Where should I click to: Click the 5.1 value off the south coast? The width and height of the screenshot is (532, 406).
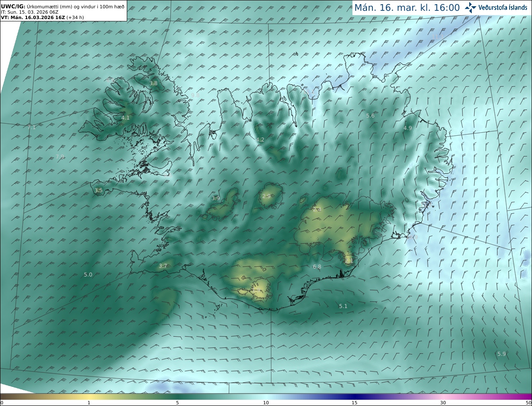pos(343,306)
